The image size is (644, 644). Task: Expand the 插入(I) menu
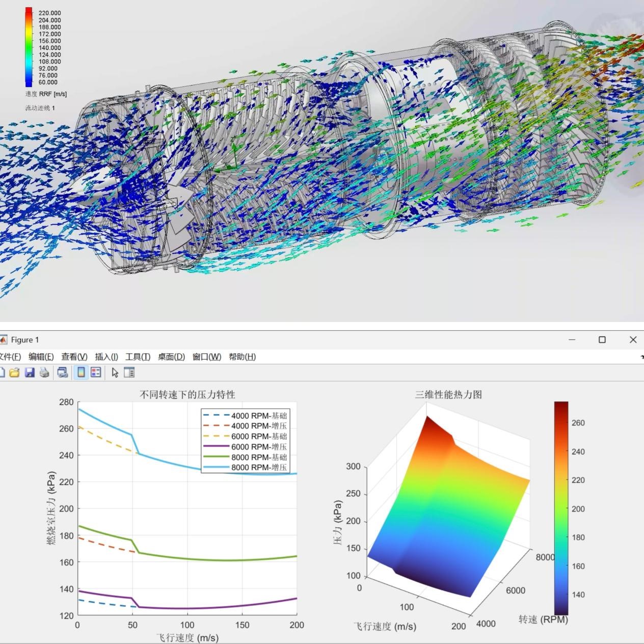tap(106, 357)
